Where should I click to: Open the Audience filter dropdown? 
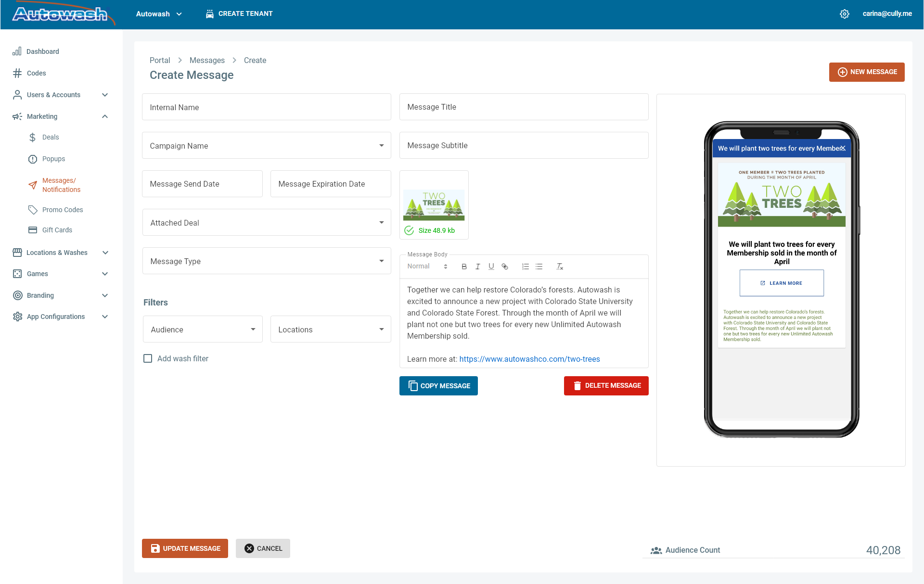pyautogui.click(x=203, y=329)
